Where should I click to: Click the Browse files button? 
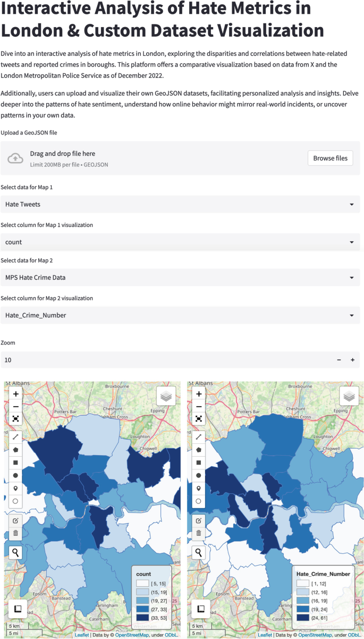[x=330, y=158]
